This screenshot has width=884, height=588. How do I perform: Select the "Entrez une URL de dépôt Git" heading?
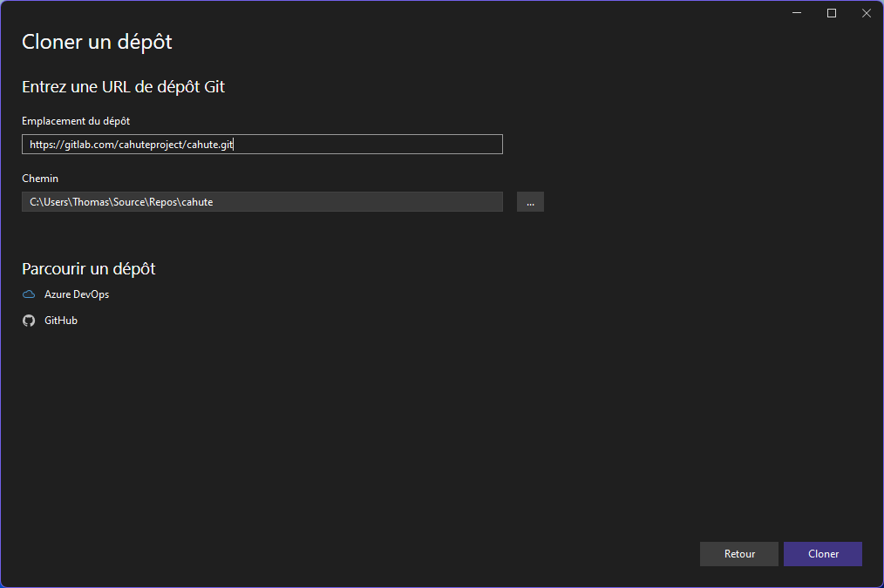[x=124, y=86]
